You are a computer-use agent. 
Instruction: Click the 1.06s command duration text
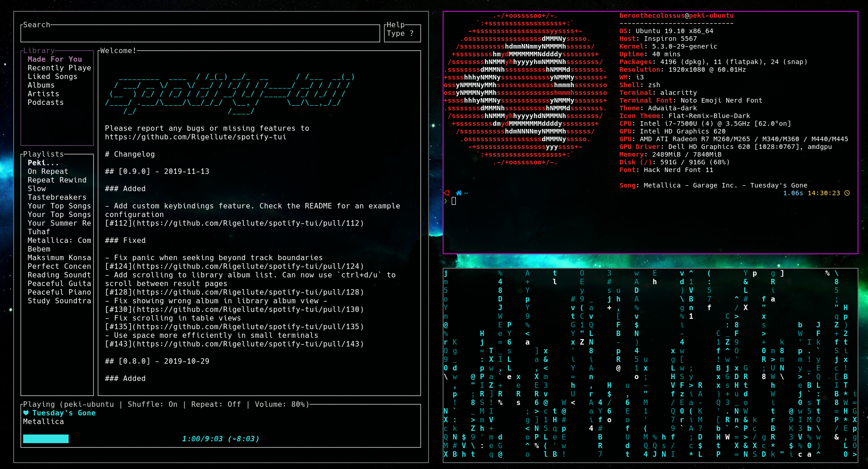pos(793,193)
